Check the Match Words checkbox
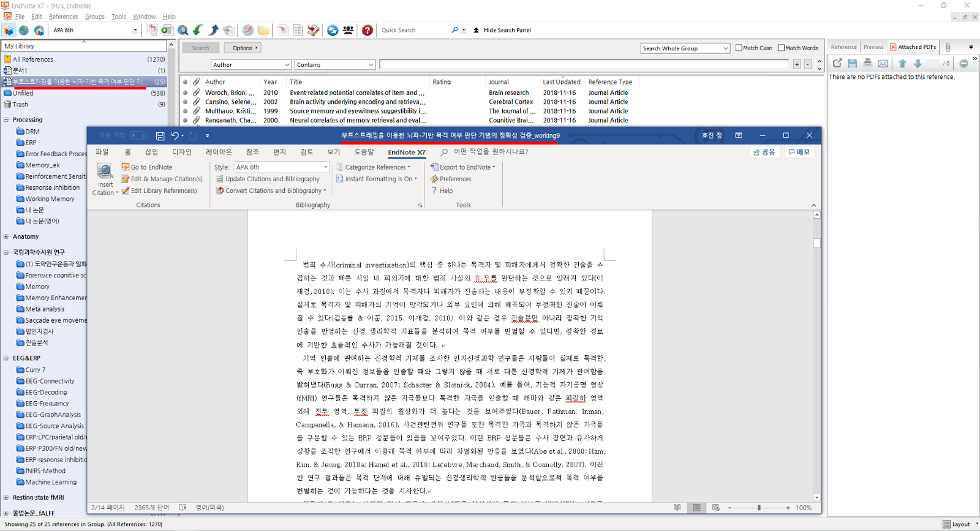The image size is (980, 531). pyautogui.click(x=781, y=48)
